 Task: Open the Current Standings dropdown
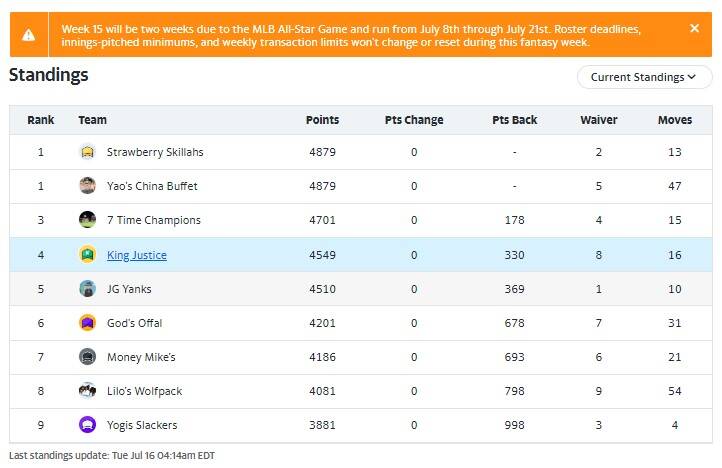(644, 77)
